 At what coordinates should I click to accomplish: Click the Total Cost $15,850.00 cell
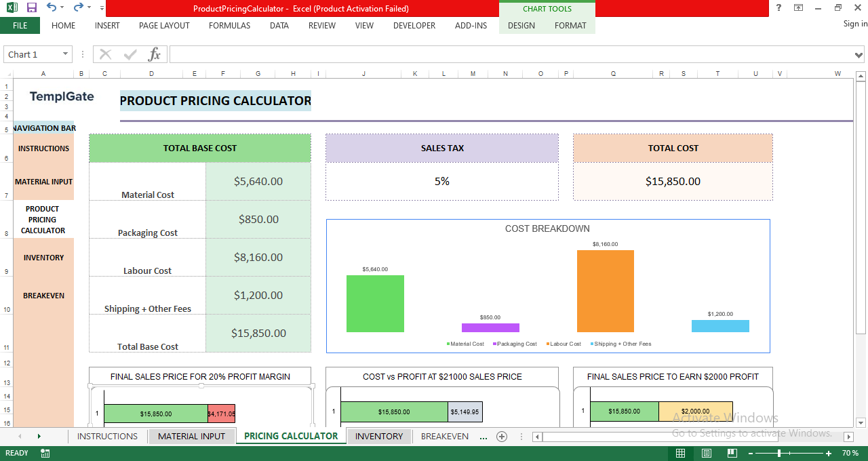click(x=673, y=181)
